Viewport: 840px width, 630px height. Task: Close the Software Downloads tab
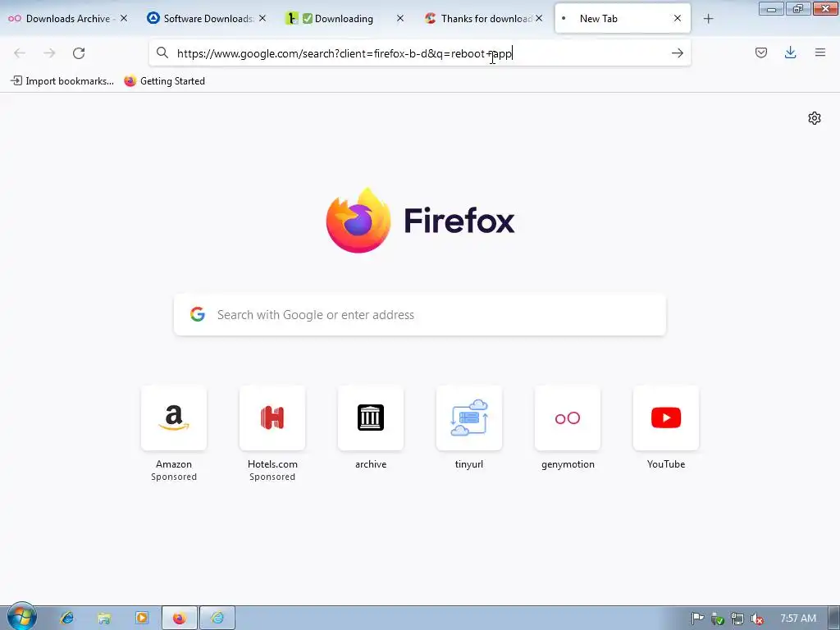(x=262, y=18)
